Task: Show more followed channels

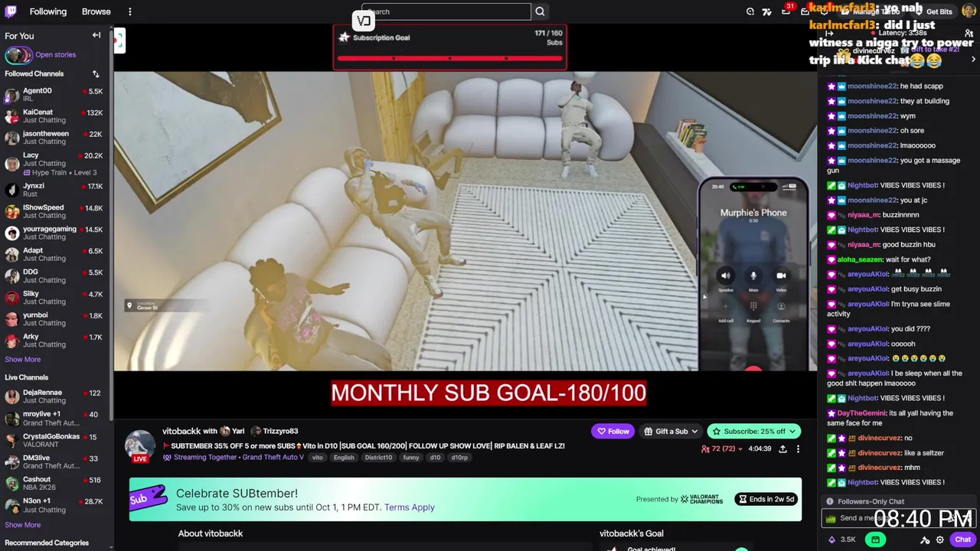Action: tap(23, 360)
